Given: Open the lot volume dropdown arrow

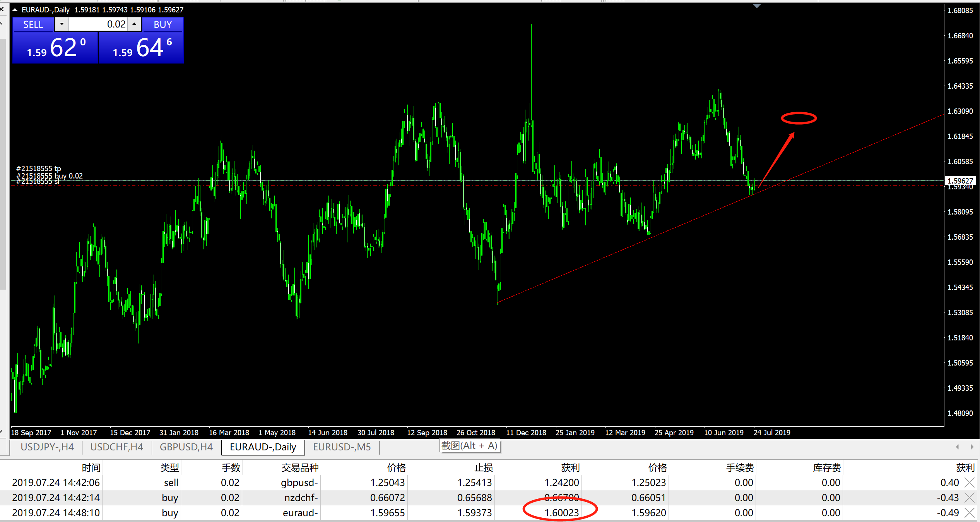Looking at the screenshot, I should point(62,24).
